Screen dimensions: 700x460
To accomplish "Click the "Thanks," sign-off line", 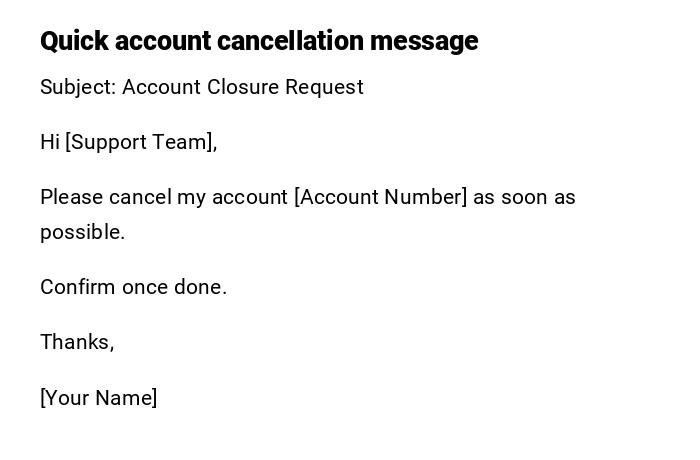I will coord(77,342).
